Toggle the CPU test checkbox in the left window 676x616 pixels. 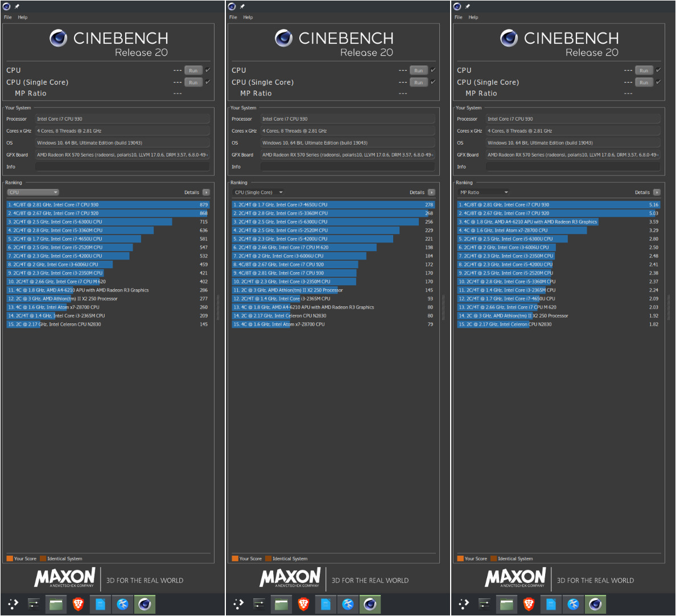(208, 70)
